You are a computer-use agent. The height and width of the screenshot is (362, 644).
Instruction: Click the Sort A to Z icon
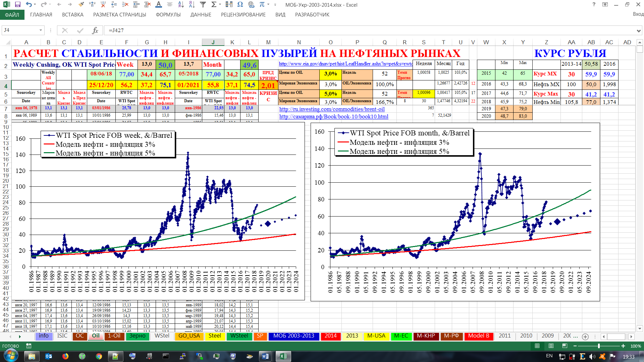coord(181,5)
